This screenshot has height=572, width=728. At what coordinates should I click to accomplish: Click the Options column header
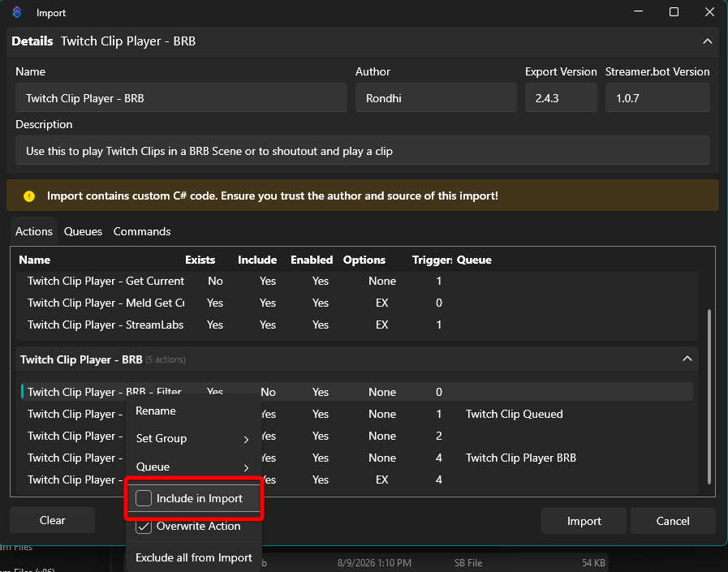(364, 260)
